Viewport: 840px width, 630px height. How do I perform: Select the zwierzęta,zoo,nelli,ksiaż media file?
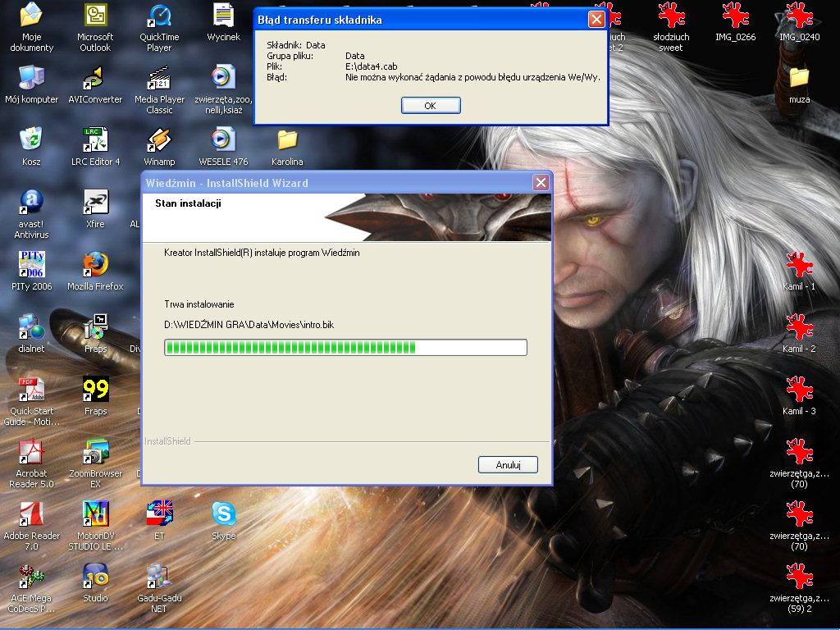[x=223, y=89]
